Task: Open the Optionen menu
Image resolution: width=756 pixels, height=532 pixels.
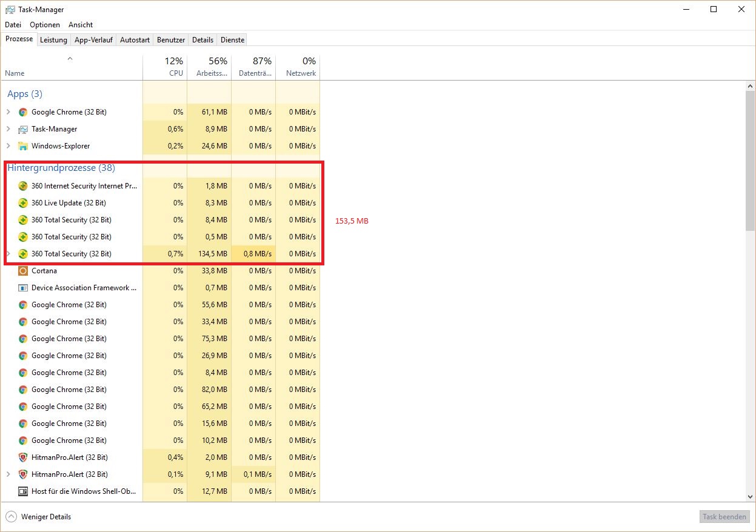Action: coord(45,25)
